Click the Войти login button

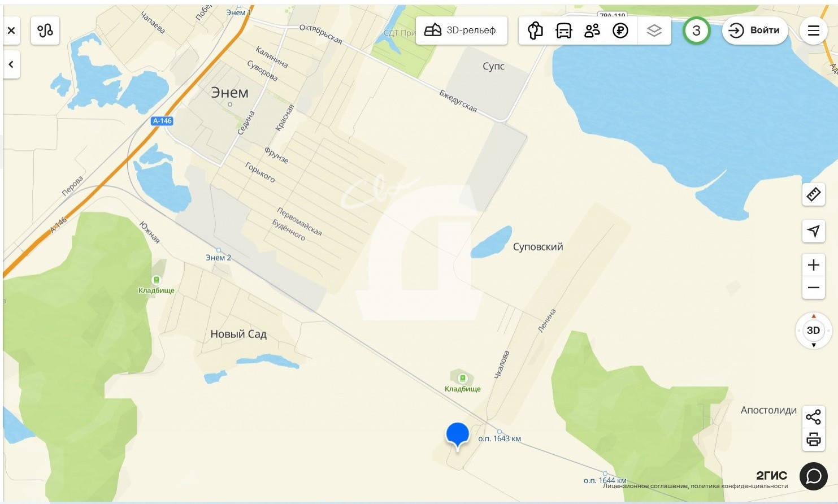point(755,31)
